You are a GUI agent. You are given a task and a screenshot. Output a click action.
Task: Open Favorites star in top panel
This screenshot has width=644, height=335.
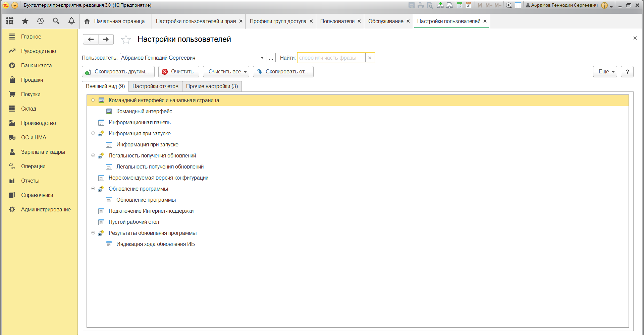coord(25,21)
